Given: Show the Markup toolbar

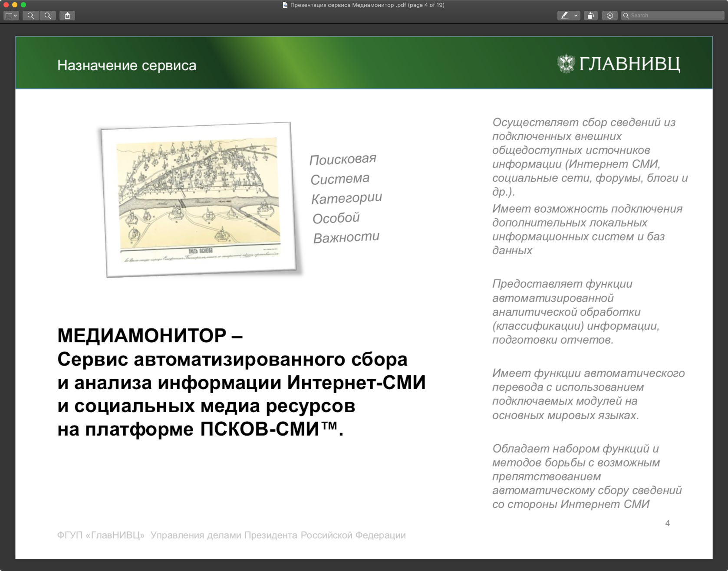Looking at the screenshot, I should pyautogui.click(x=610, y=16).
